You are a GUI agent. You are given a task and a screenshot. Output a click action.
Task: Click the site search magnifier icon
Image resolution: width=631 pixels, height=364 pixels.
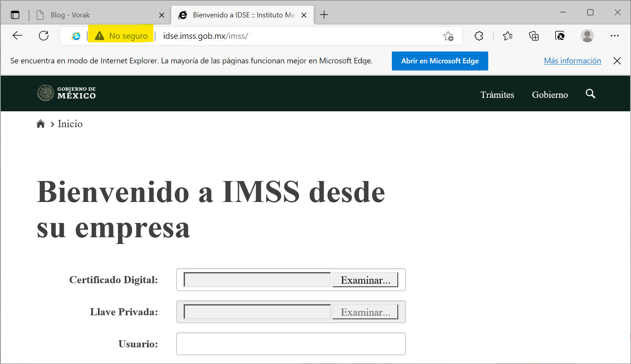590,94
